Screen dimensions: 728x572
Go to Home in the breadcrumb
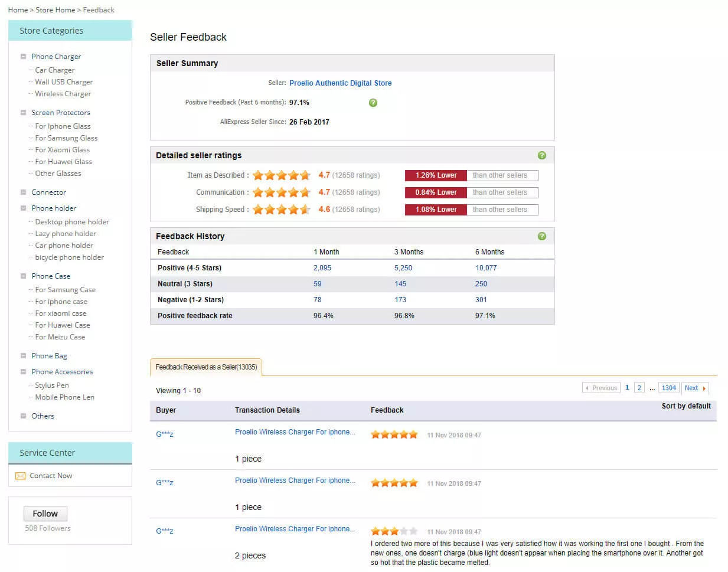coord(18,10)
